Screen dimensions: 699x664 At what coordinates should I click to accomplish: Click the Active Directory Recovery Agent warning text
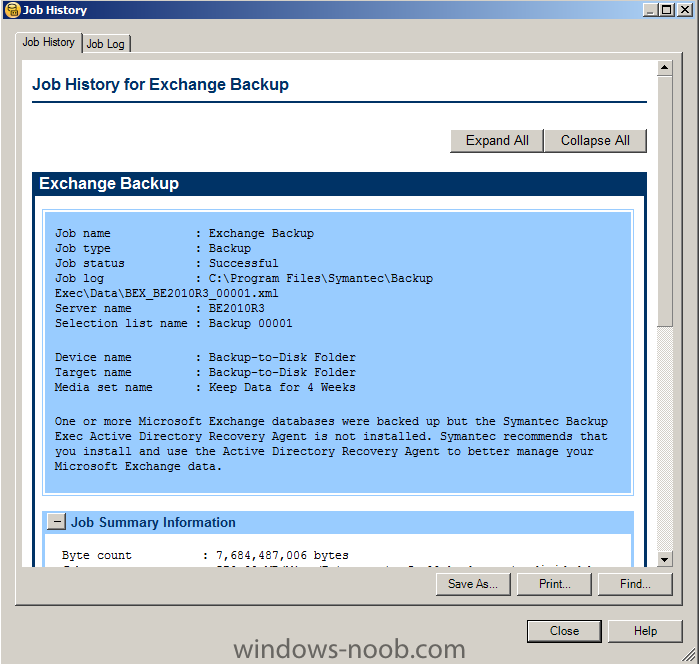[x=331, y=444]
